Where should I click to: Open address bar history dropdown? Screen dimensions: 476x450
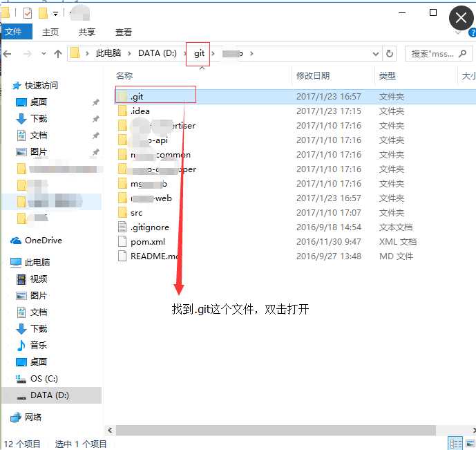point(376,54)
